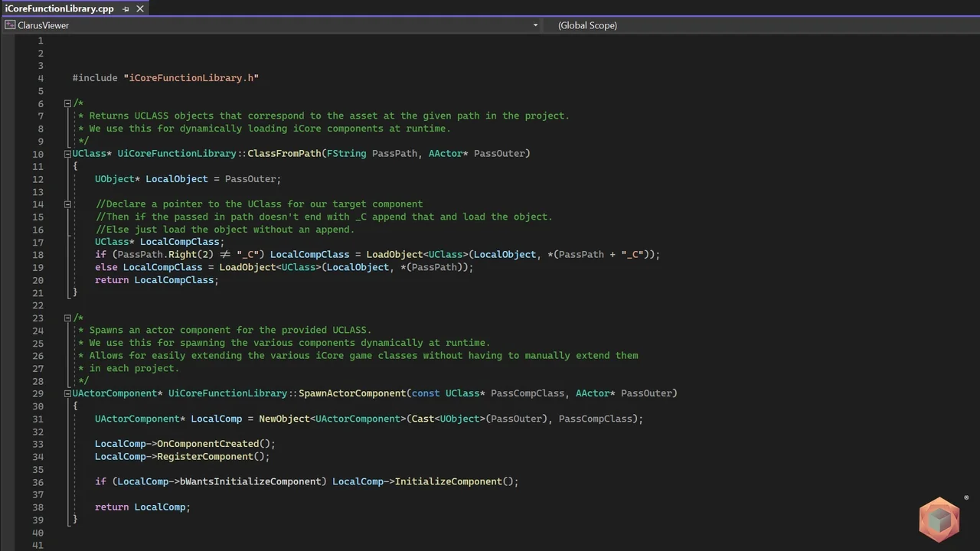Select the iCoreFunctionLibrary.cpp document tab
The height and width of the screenshot is (551, 980).
click(59, 8)
